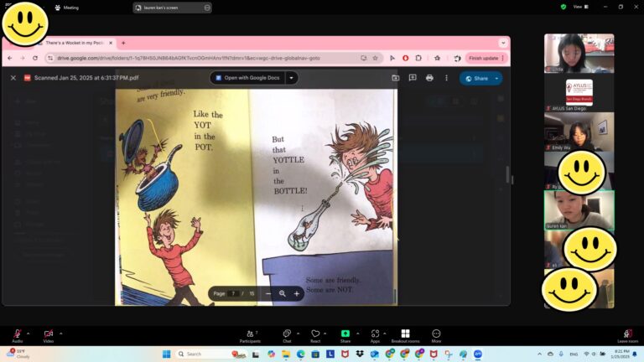The width and height of the screenshot is (644, 362).
Task: Open Breakout rooms in Zoom toolbar
Action: [405, 336]
